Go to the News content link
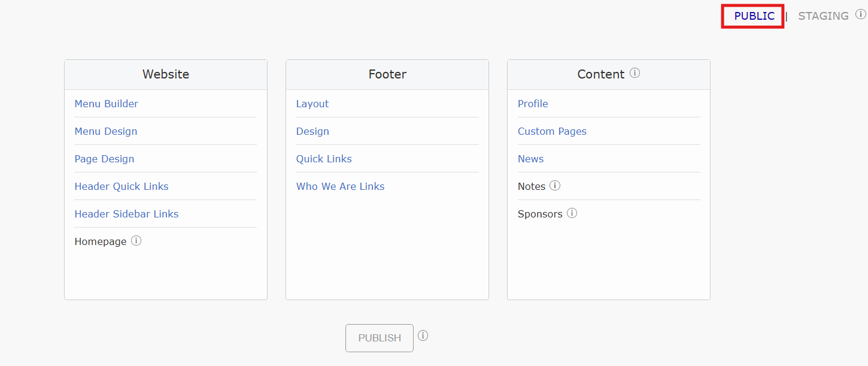Image resolution: width=868 pixels, height=366 pixels. [x=530, y=159]
